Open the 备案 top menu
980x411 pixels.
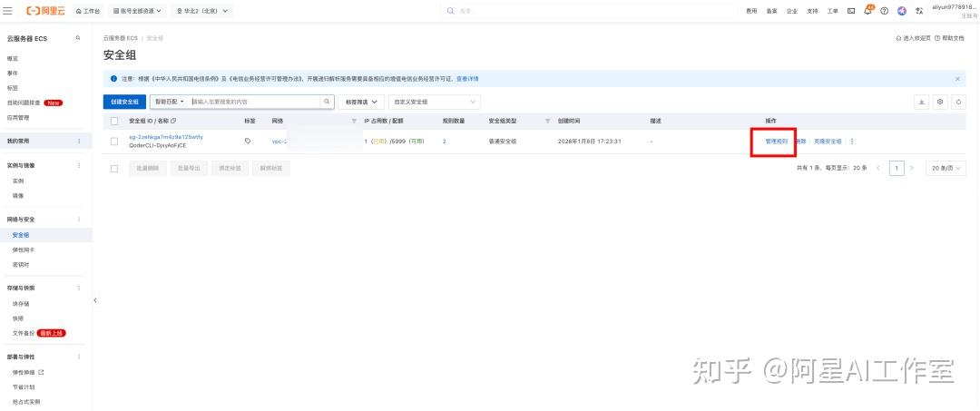coord(772,11)
